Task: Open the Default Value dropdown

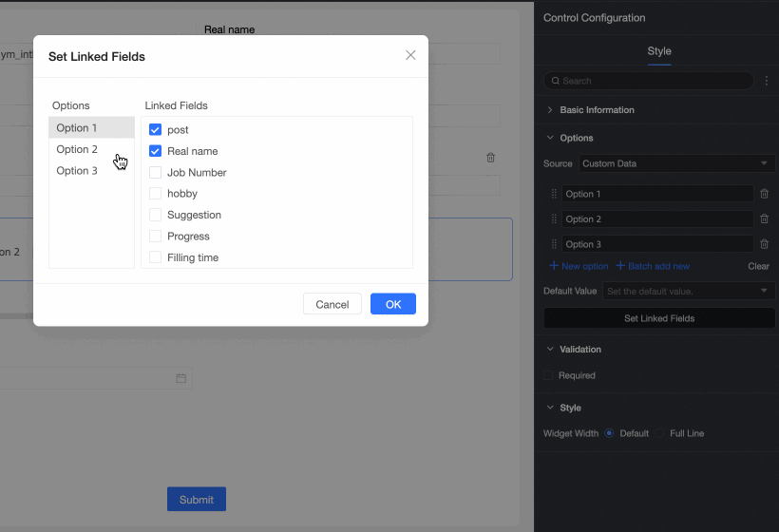Action: [x=688, y=291]
